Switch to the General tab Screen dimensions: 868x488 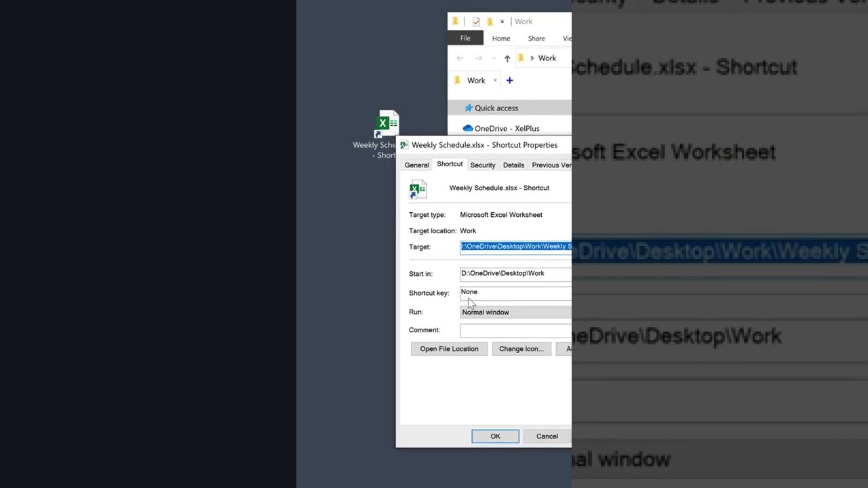click(x=417, y=165)
